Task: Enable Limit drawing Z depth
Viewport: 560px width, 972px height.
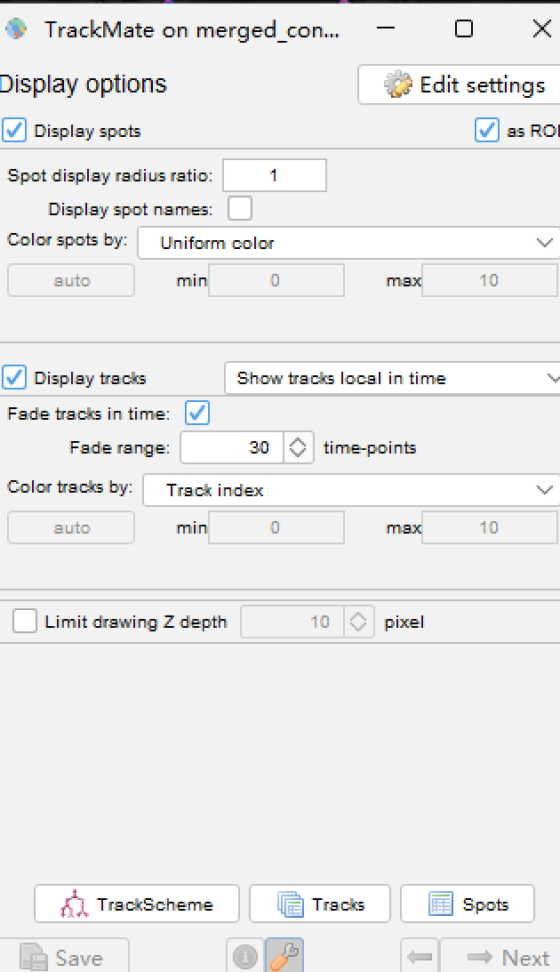Action: (25, 622)
